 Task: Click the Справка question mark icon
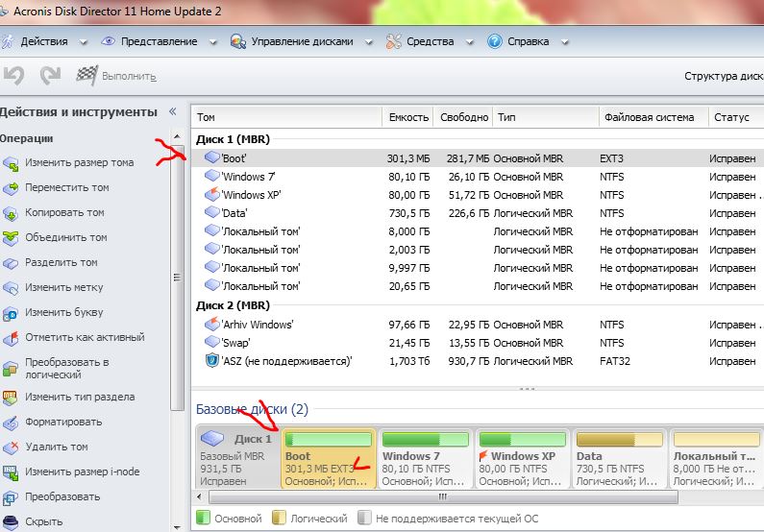[494, 41]
